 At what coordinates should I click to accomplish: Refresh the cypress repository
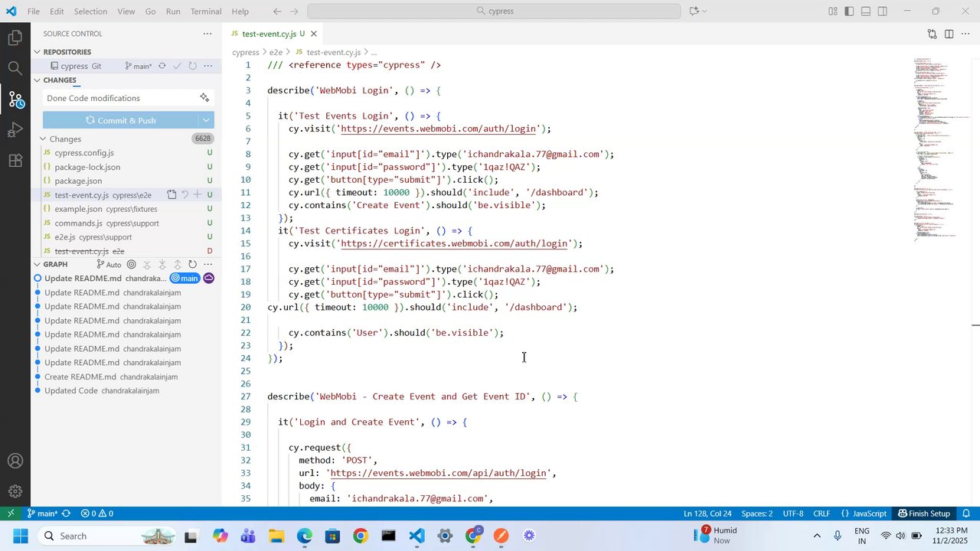(x=192, y=66)
